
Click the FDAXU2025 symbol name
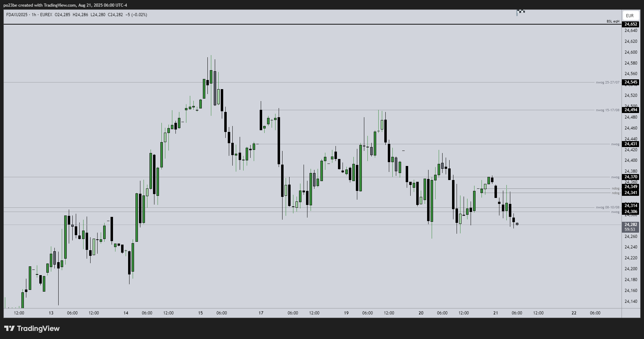pyautogui.click(x=17, y=15)
